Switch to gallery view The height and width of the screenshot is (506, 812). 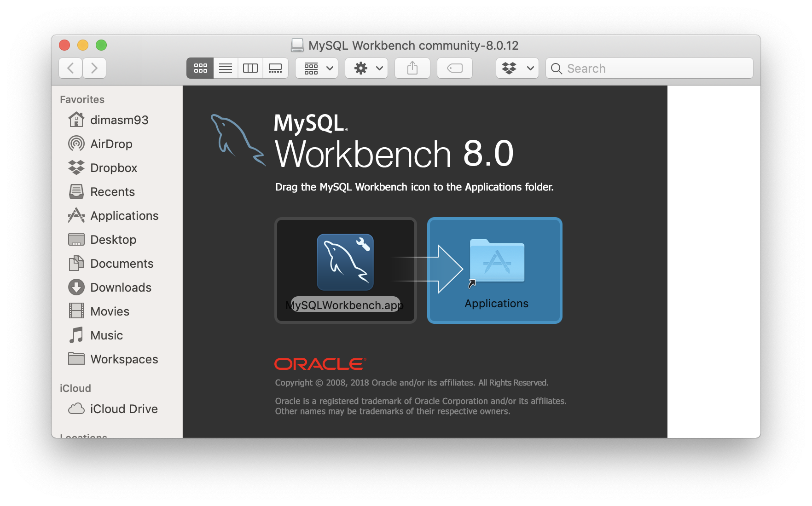tap(275, 68)
